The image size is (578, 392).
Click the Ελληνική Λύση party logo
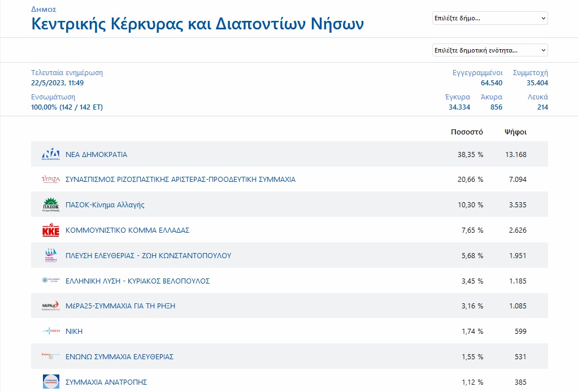[51, 281]
